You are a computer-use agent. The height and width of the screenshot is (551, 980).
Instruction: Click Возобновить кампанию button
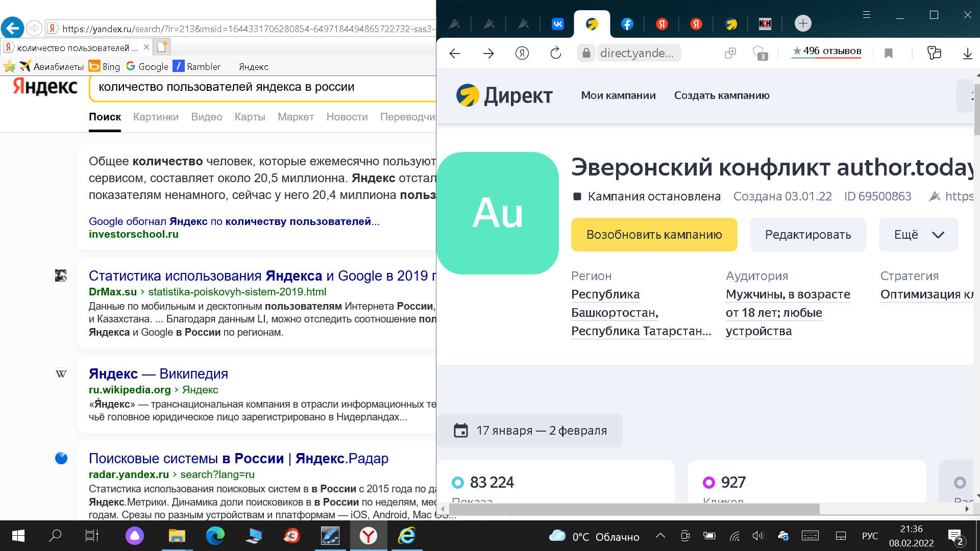coord(654,235)
